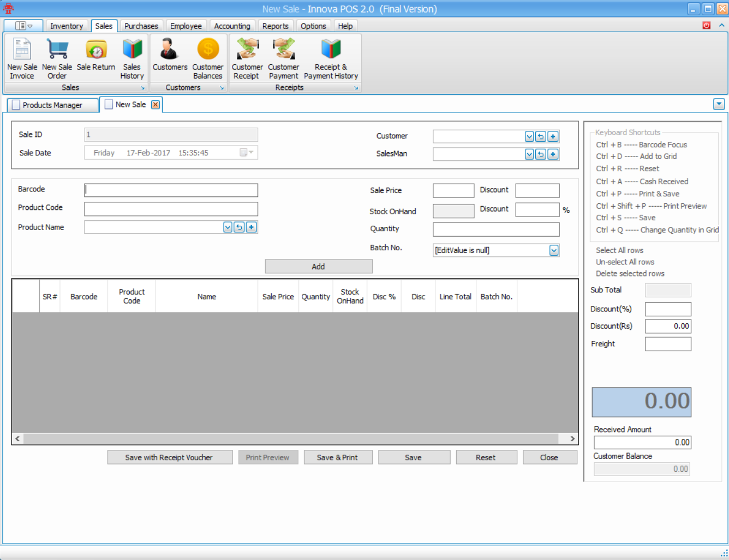The image size is (729, 560).
Task: Focus the Barcode input field
Action: pos(171,190)
